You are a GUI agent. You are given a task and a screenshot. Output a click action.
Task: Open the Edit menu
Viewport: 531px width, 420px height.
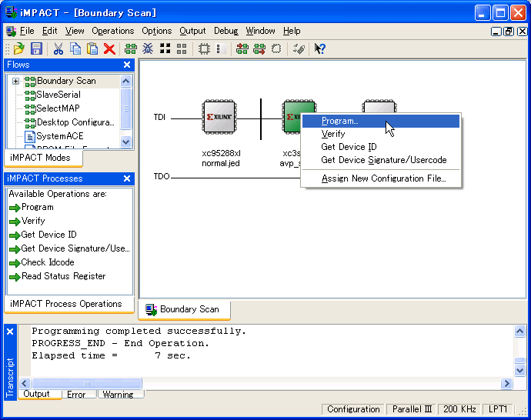click(x=49, y=31)
